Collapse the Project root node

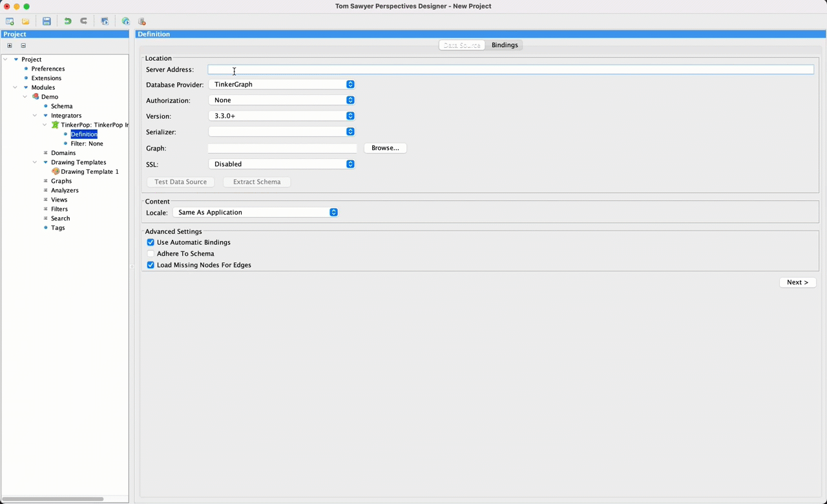coord(5,59)
